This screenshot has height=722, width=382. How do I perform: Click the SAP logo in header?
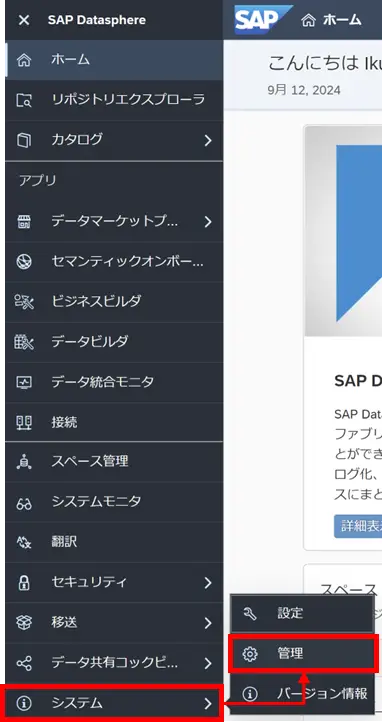pos(262,20)
